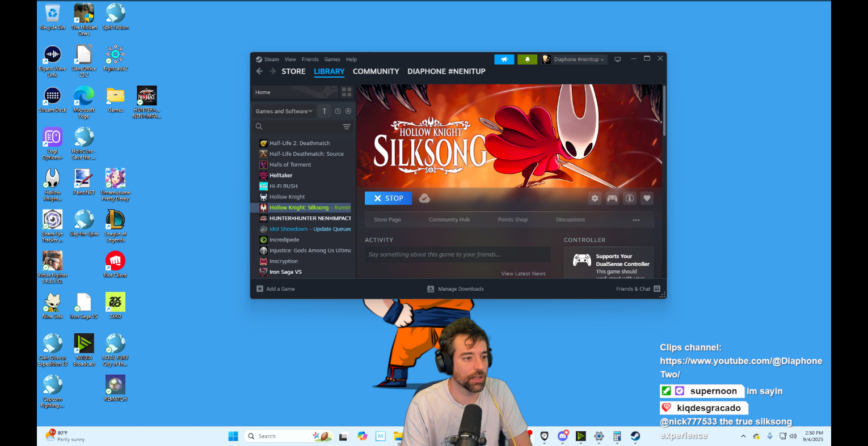
Task: Click the Paint.NET desktop icon
Action: tap(84, 182)
